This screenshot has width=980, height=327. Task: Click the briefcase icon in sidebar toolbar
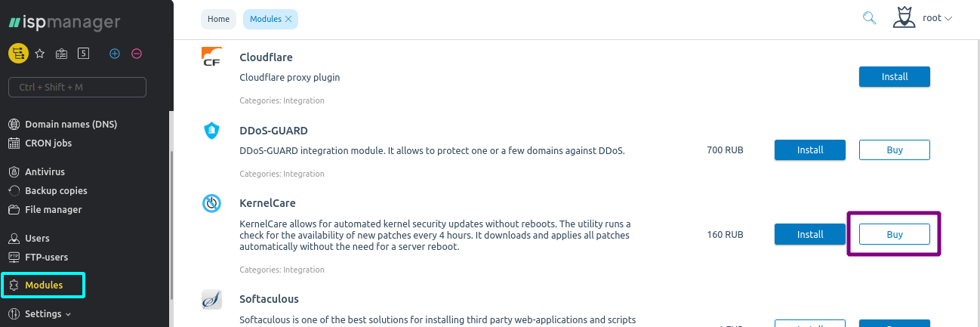coord(62,54)
